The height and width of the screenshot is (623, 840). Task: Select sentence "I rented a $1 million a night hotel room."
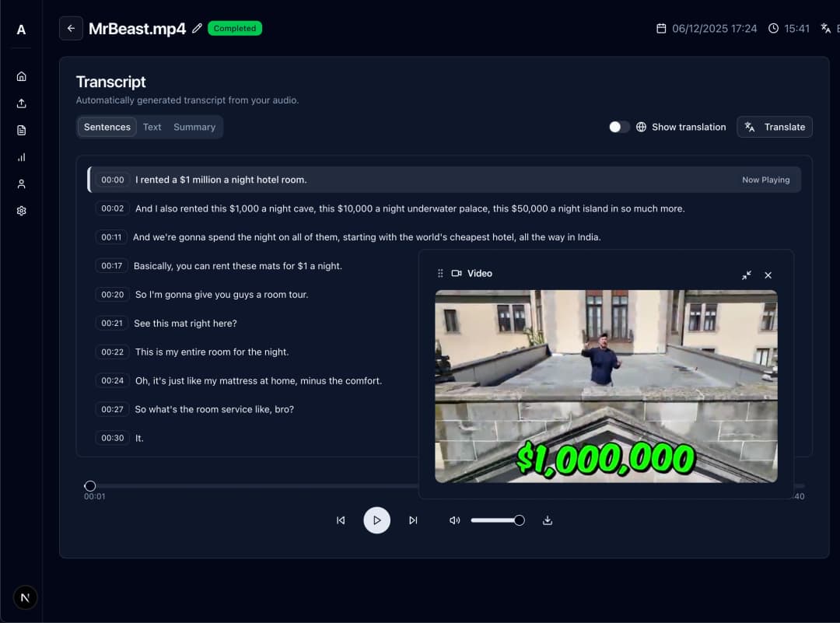point(221,180)
